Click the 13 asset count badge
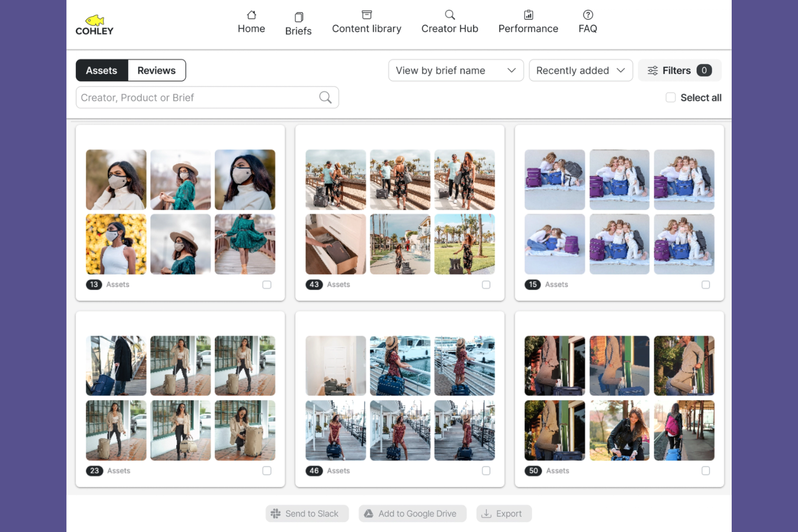Viewport: 798px width, 532px height. (94, 285)
